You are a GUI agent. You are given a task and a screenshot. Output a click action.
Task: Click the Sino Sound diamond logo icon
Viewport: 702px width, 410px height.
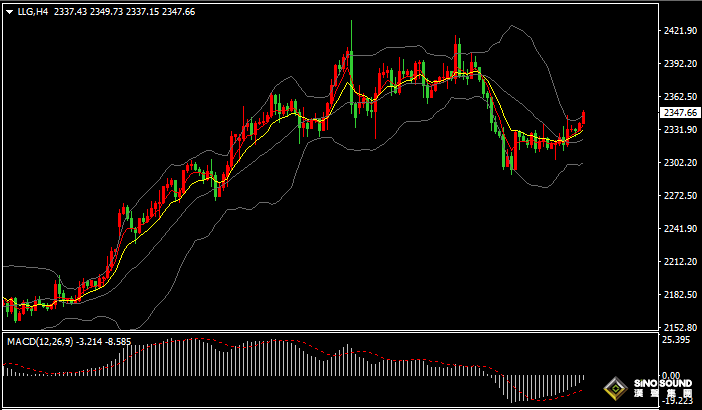(x=615, y=388)
